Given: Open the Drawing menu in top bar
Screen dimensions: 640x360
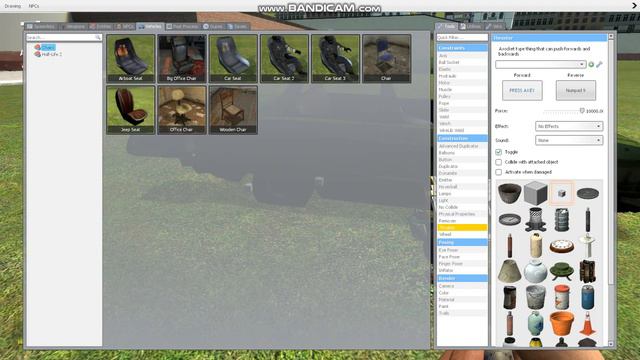Looking at the screenshot, I should [13, 6].
